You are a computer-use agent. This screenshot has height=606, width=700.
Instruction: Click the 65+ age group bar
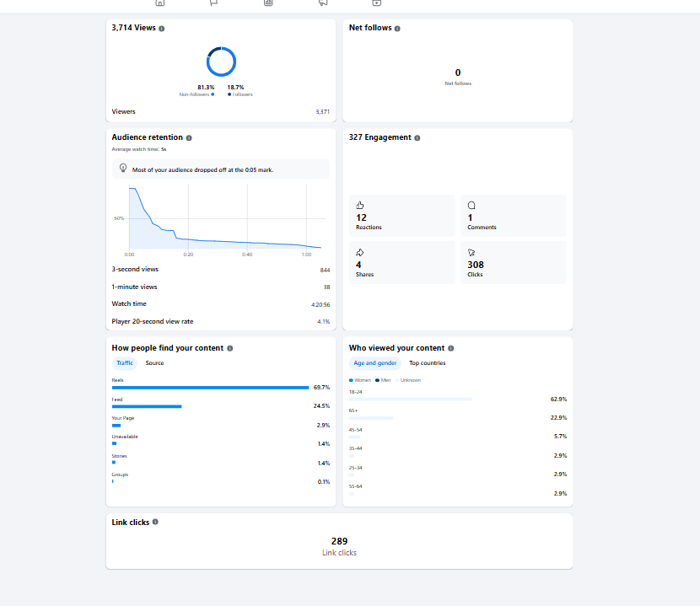coord(371,418)
